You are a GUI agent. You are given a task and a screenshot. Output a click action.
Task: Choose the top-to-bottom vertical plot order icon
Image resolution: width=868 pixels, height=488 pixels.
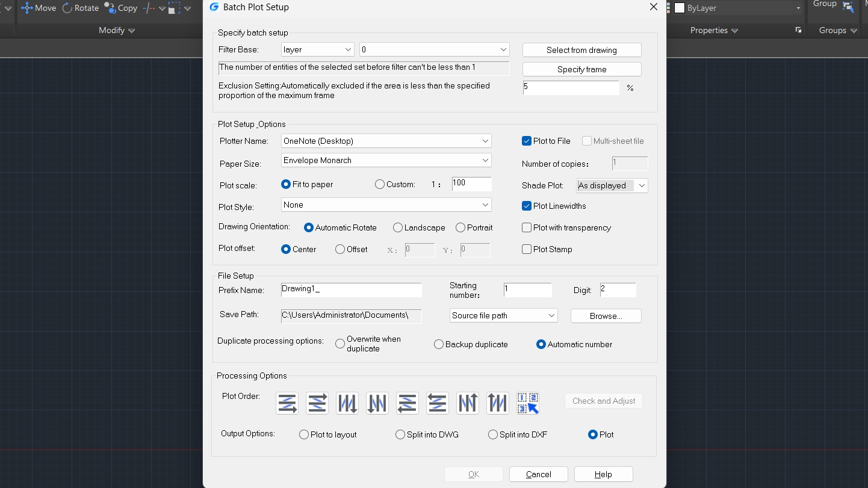(x=347, y=403)
